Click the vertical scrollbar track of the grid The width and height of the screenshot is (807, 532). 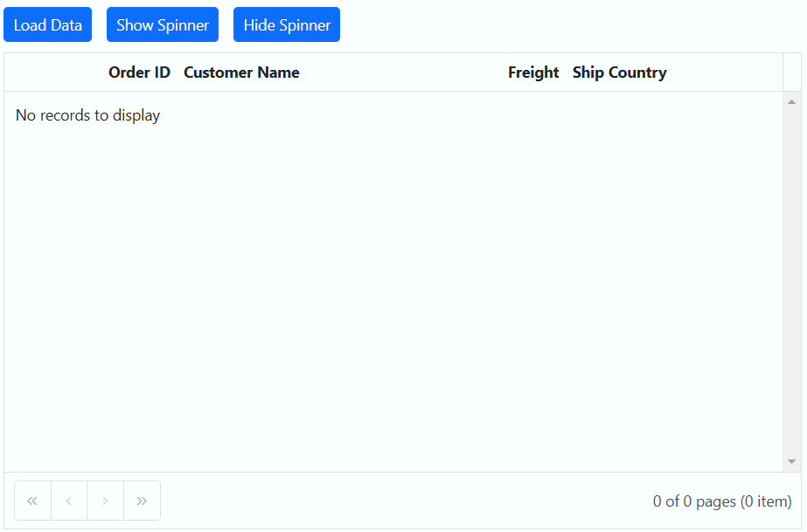(791, 280)
